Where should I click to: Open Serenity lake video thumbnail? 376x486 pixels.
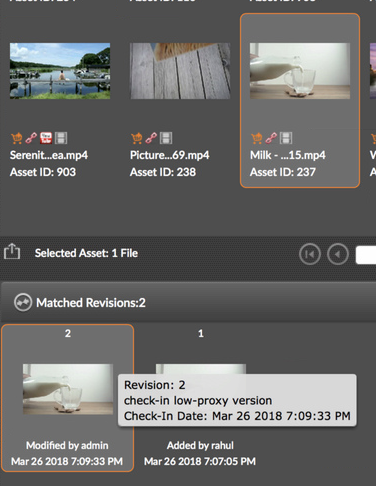click(60, 71)
